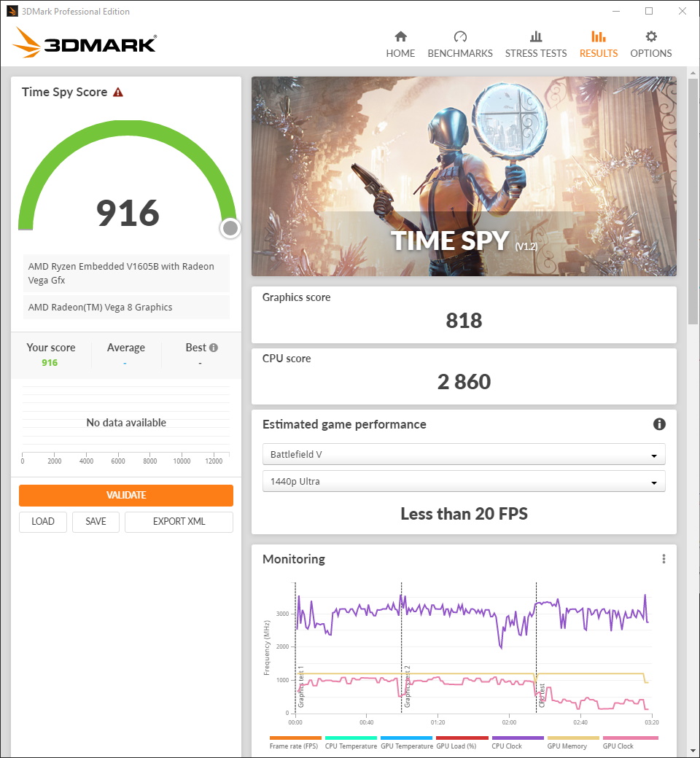Open Benchmarks gauge icon
Screen dimensions: 700x758
[x=460, y=36]
